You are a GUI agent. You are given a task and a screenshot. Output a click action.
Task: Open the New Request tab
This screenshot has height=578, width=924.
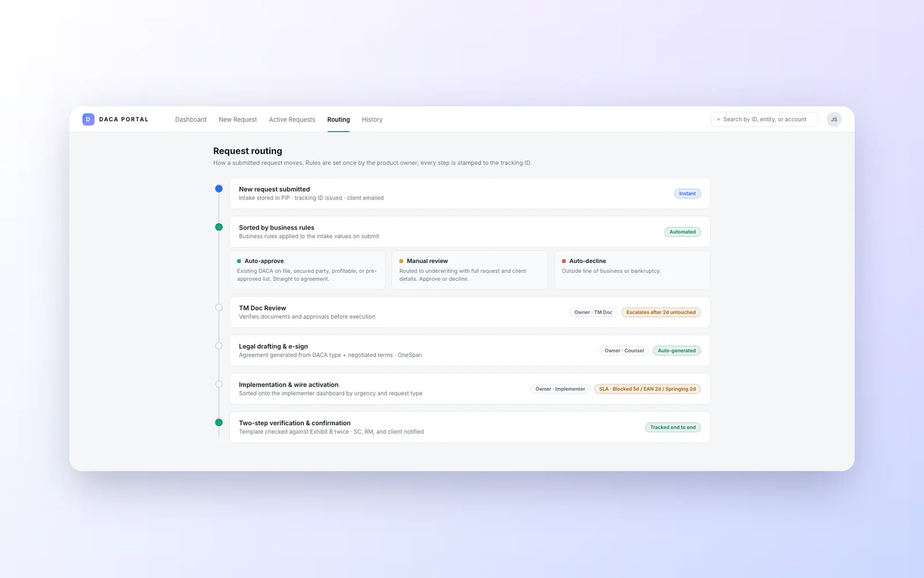pyautogui.click(x=238, y=120)
